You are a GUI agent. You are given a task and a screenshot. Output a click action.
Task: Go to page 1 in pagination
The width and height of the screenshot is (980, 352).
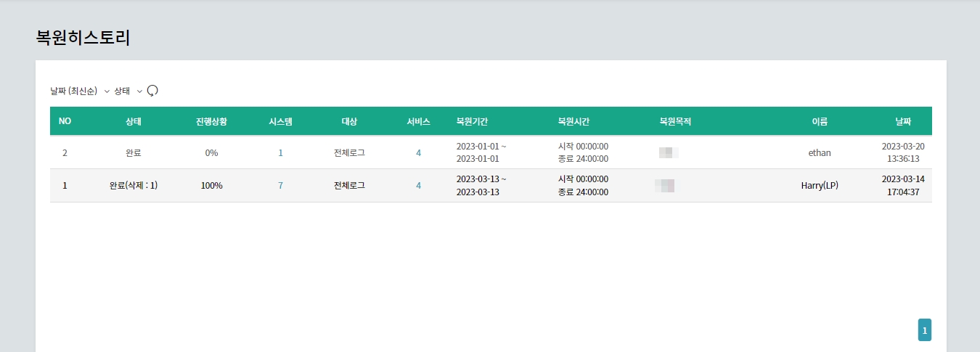pos(924,330)
